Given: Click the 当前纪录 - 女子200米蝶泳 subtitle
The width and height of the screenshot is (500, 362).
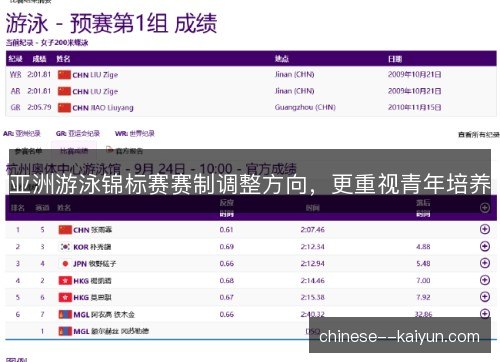Looking at the screenshot, I should [47, 43].
